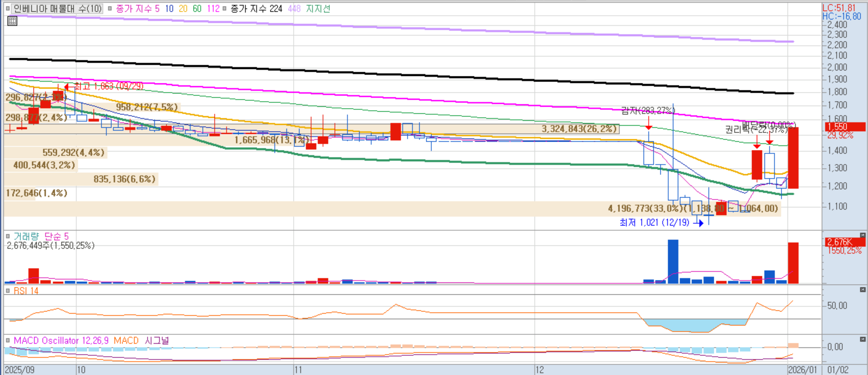Click the LC:51.81 readout
The height and width of the screenshot is (375, 868).
[x=839, y=7]
